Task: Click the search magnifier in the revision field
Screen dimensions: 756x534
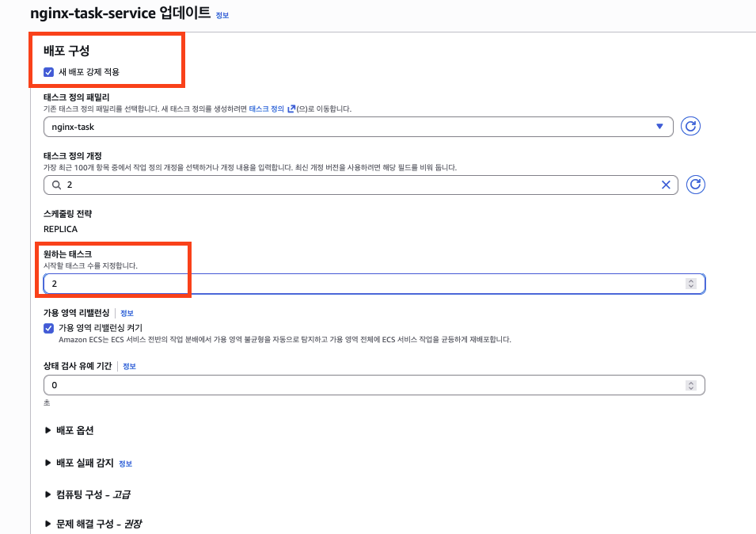Action: point(56,185)
